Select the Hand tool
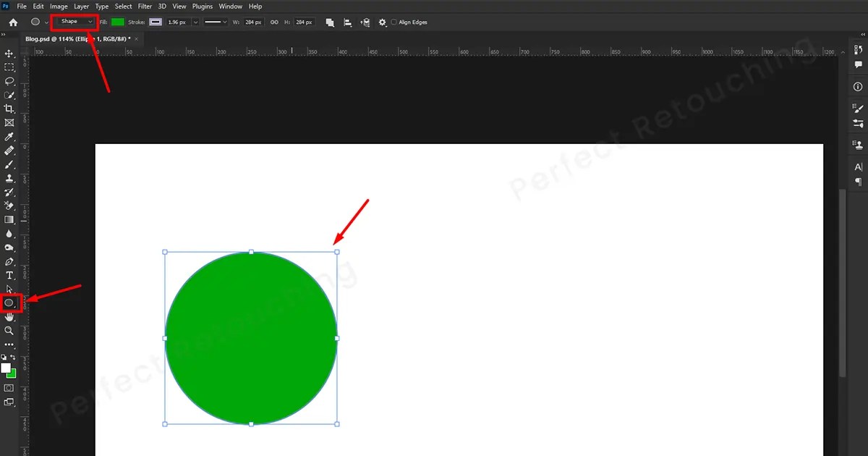This screenshot has width=868, height=456. [x=10, y=316]
